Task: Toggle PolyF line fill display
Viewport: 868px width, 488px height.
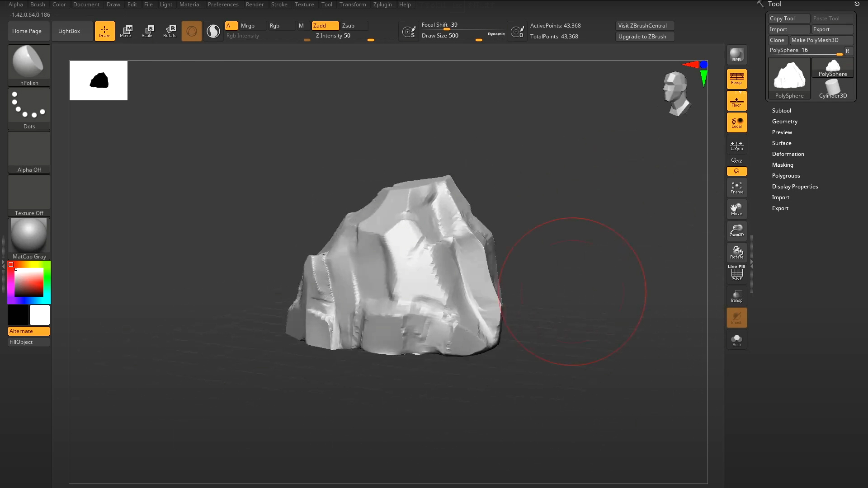Action: pos(736,274)
